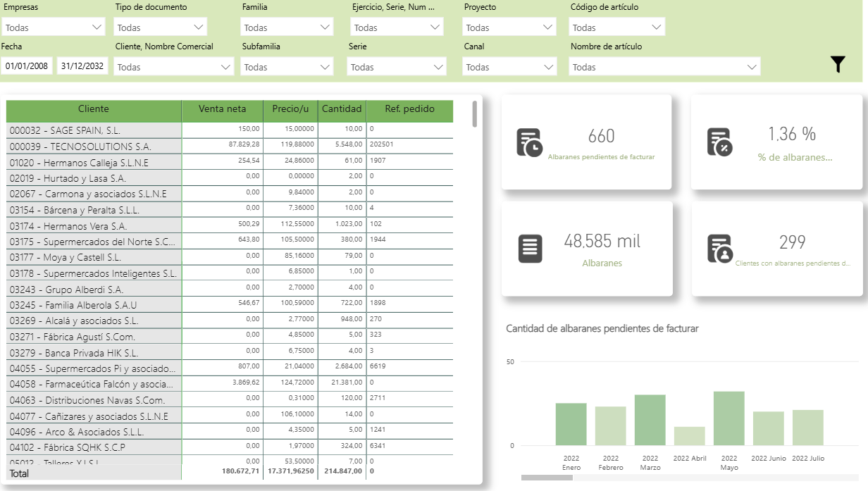Click the 2022 Mayo bar in chart
The height and width of the screenshot is (491, 868).
(x=728, y=418)
